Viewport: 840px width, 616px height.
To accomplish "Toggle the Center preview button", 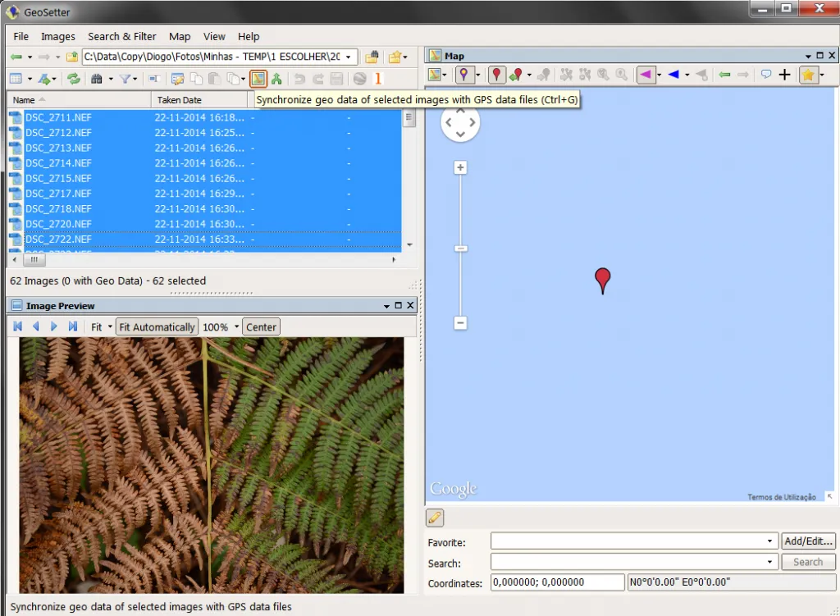I will click(x=261, y=326).
